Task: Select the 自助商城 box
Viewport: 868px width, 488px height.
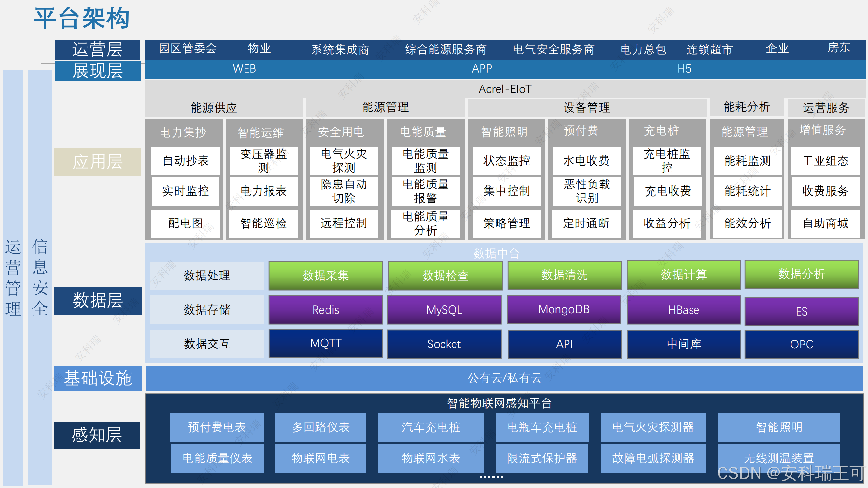Action: (x=825, y=223)
